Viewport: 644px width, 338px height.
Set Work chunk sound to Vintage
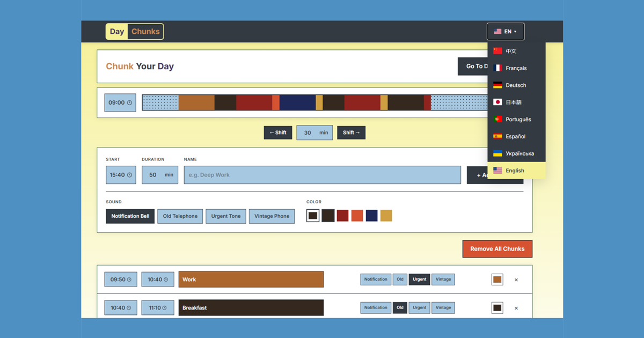pyautogui.click(x=443, y=280)
